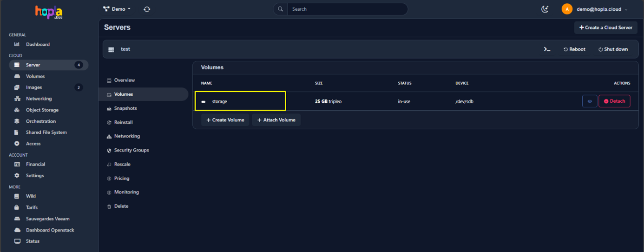Expand the demo@hopla.cloud account menu
This screenshot has width=644, height=252.
[x=602, y=9]
